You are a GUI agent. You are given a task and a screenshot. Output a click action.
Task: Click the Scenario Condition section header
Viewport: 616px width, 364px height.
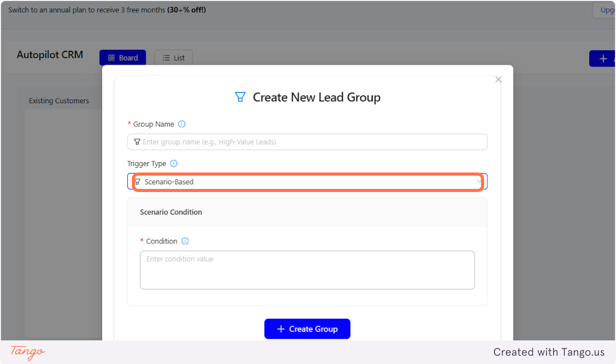pos(307,212)
